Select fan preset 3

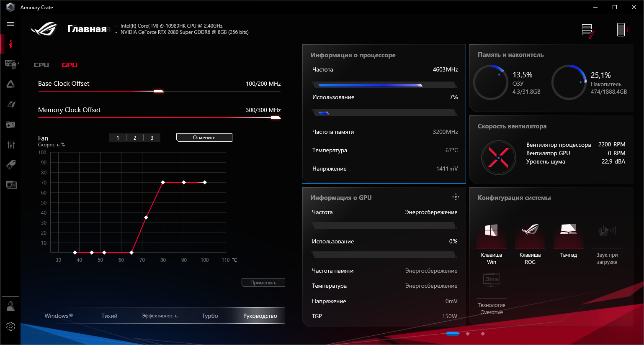point(152,138)
